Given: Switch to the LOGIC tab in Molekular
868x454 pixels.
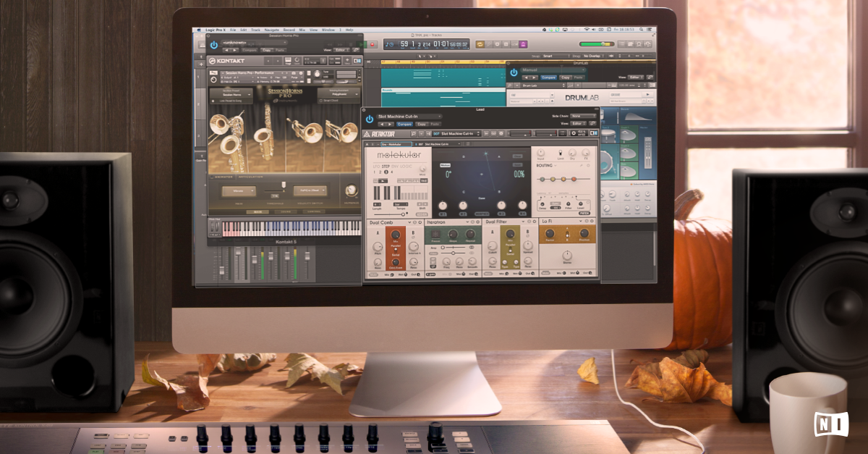Looking at the screenshot, I should [x=406, y=167].
